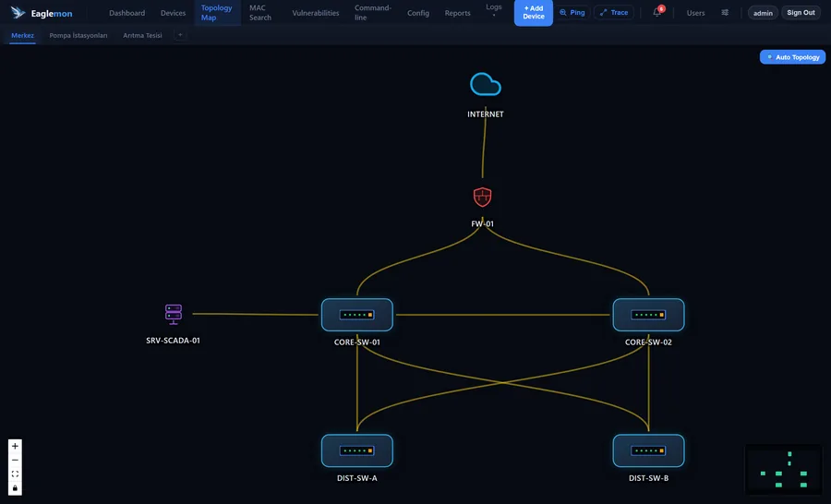Switch to the Arıtma Tesisi tab
The width and height of the screenshot is (831, 504).
(x=142, y=35)
